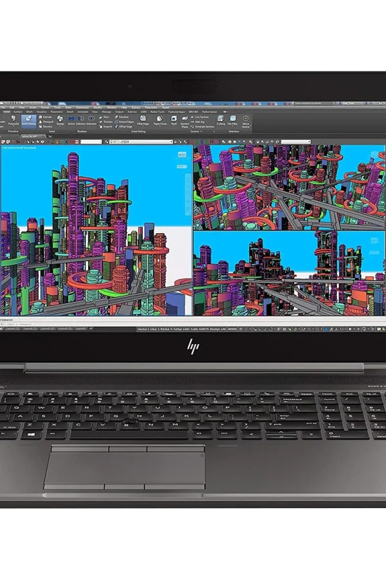Open the No Filter selection dropdown
Screen dimensions: 386x588
pos(233,120)
